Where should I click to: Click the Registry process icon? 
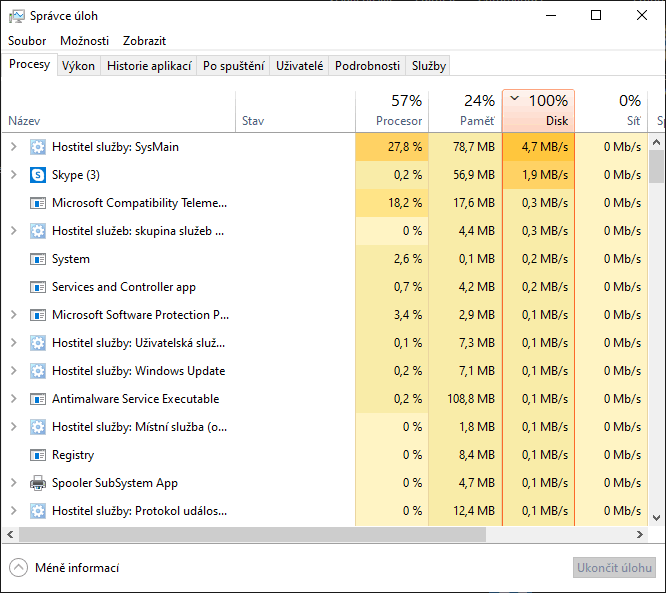38,455
